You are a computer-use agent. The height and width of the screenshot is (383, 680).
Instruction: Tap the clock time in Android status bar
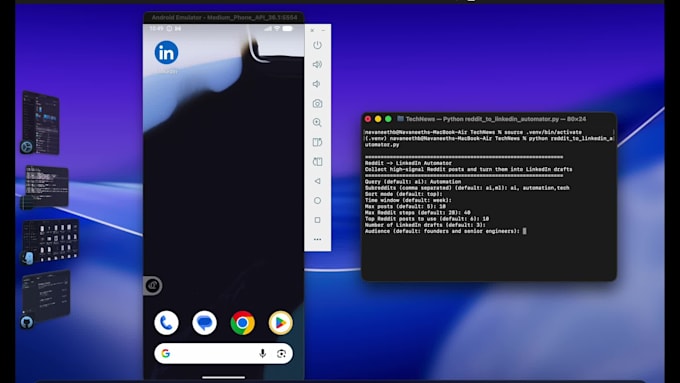point(156,29)
